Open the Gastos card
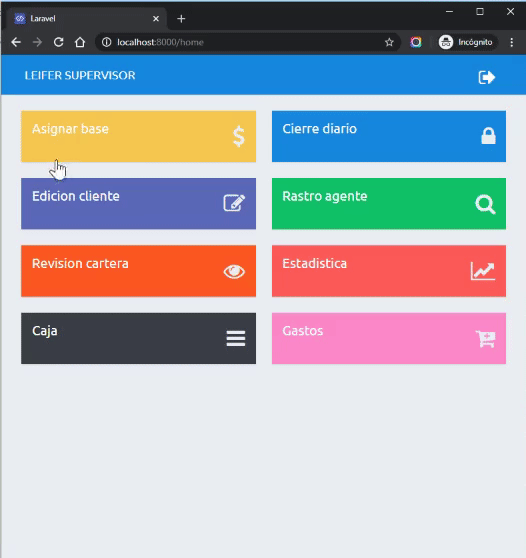The height and width of the screenshot is (558, 526). [389, 338]
